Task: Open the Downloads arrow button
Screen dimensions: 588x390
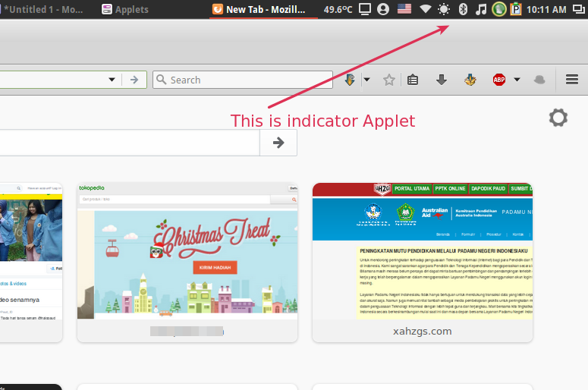Action: 442,80
